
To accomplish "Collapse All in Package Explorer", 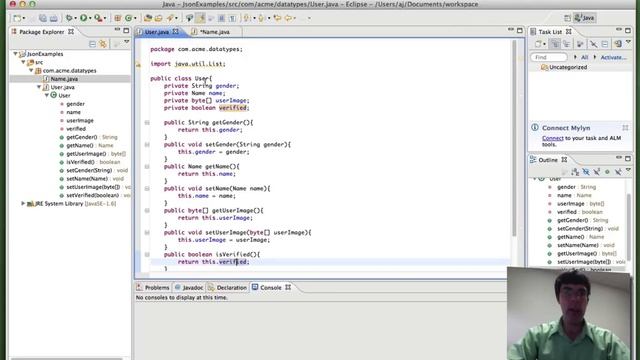I will coord(92,44).
